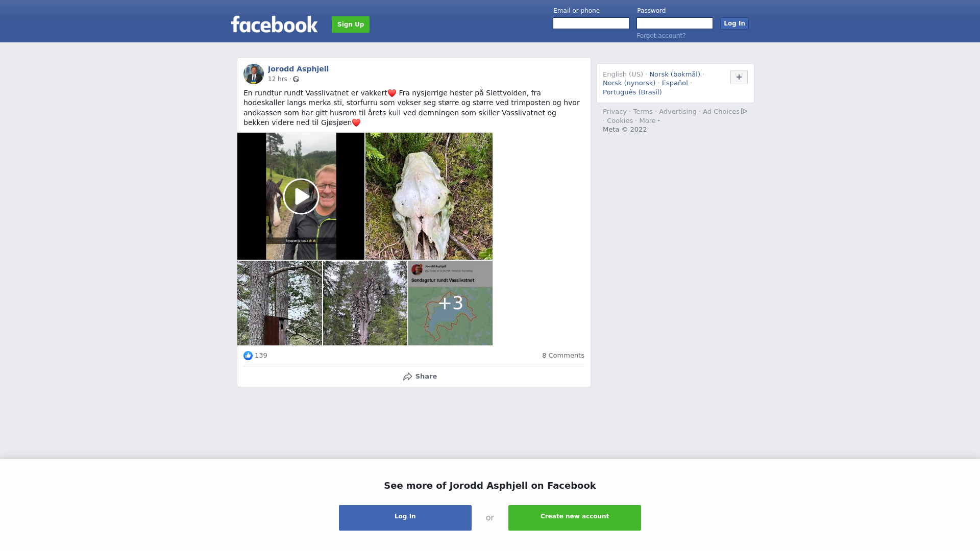Open the plus button for more languages
Viewport: 980px width, 551px height.
(x=739, y=77)
